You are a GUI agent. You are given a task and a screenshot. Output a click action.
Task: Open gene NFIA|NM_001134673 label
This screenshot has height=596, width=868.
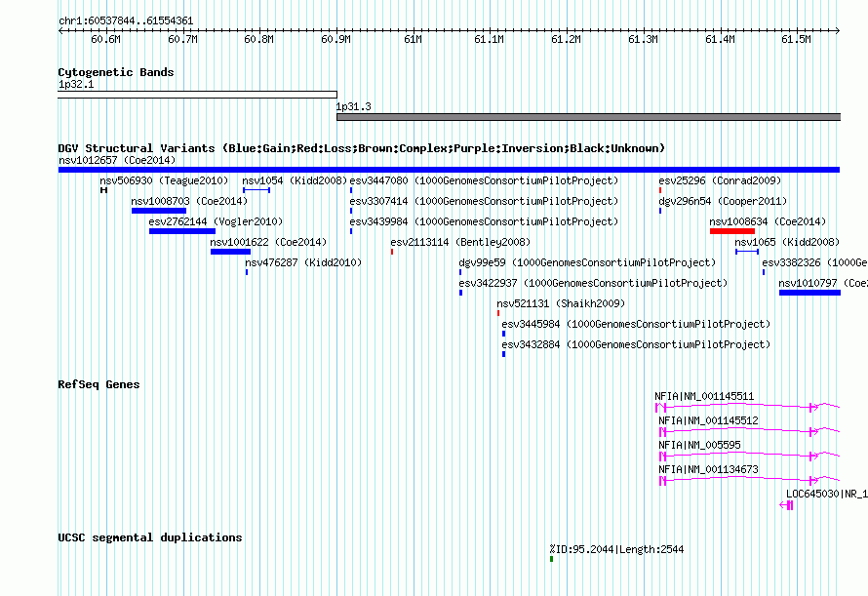(x=708, y=470)
